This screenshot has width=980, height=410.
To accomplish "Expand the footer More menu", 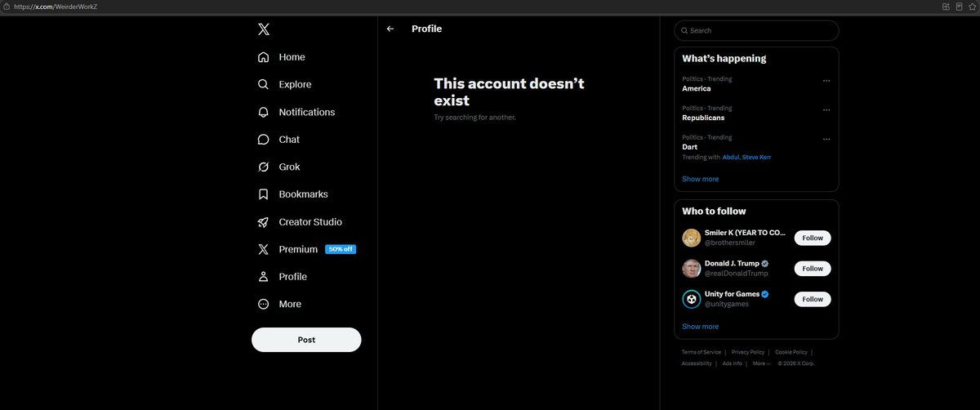I will coord(760,363).
